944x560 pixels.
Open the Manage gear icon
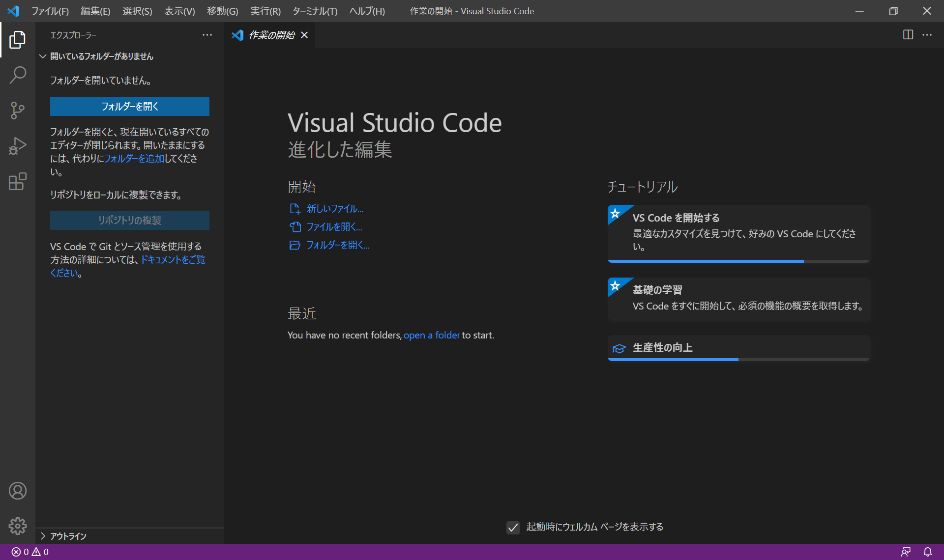[x=18, y=526]
